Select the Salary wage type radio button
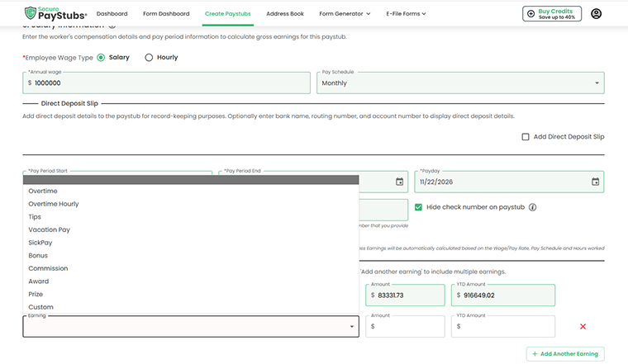This screenshot has width=628, height=364. pyautogui.click(x=101, y=58)
